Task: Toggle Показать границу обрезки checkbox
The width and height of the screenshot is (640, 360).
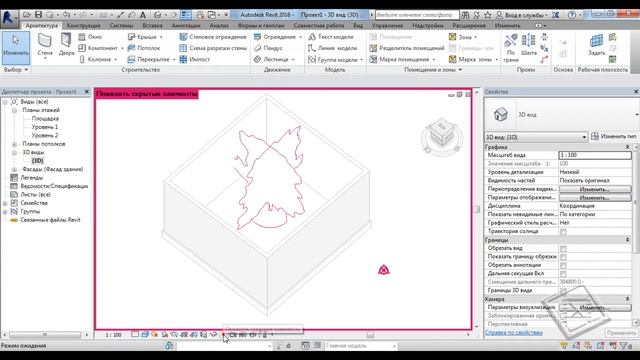Action: click(x=563, y=257)
